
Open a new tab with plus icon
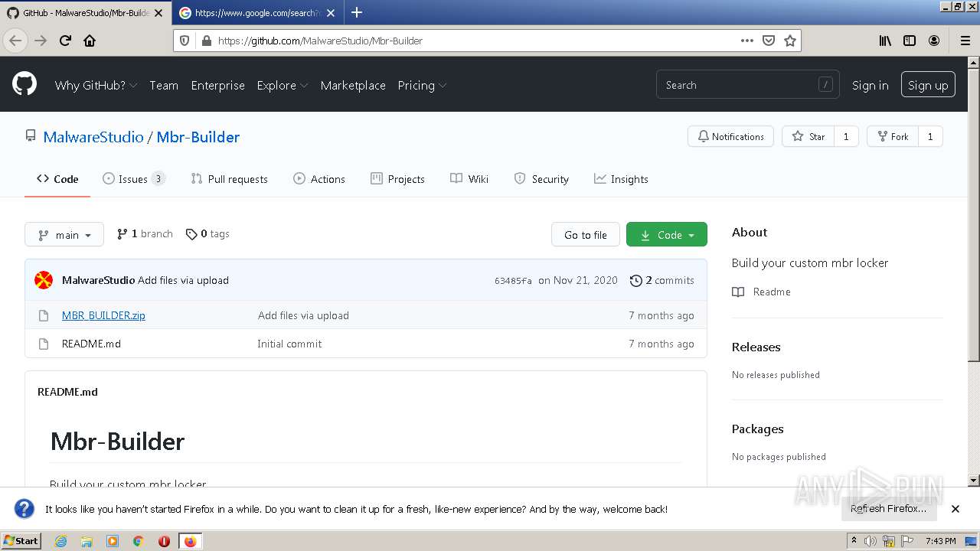(x=357, y=12)
